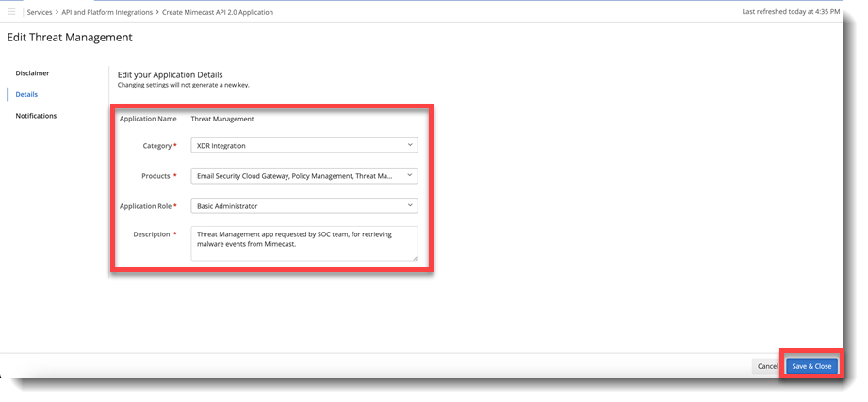Go to API and Platform Integrations breadcrumb

tap(108, 11)
